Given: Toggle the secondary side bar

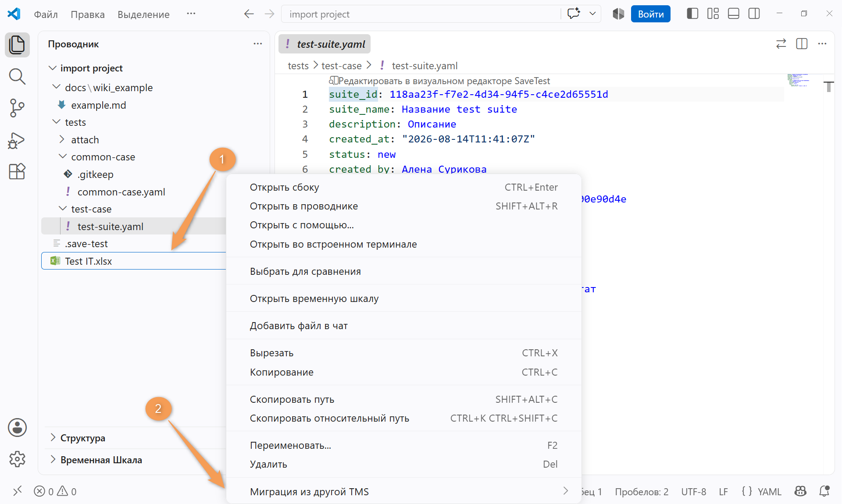Looking at the screenshot, I should 754,14.
